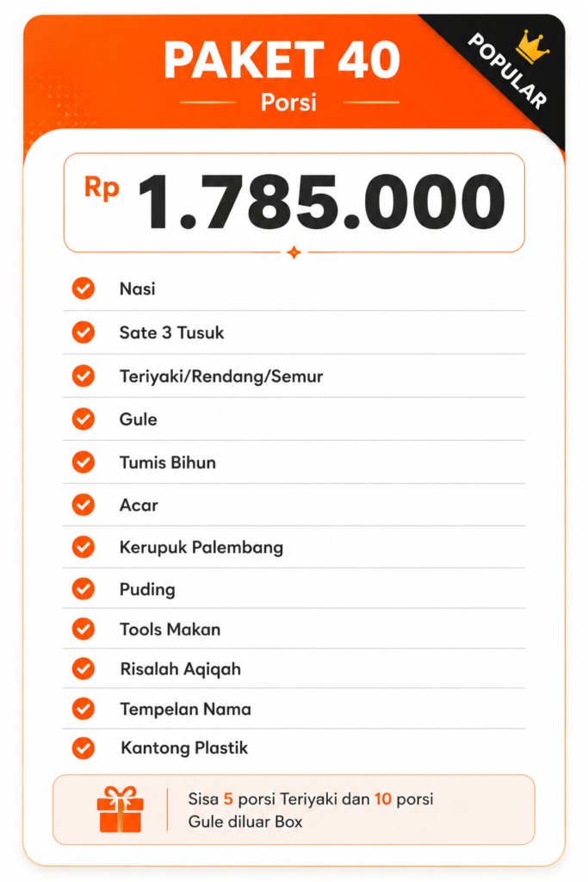Click the checkmark next to Gule

pos(84,419)
